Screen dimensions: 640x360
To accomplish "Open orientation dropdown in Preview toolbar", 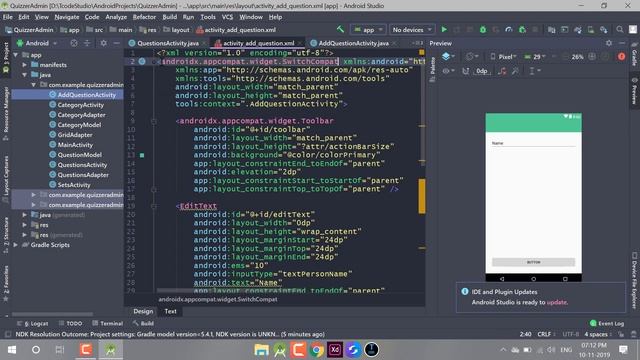I will 472,57.
